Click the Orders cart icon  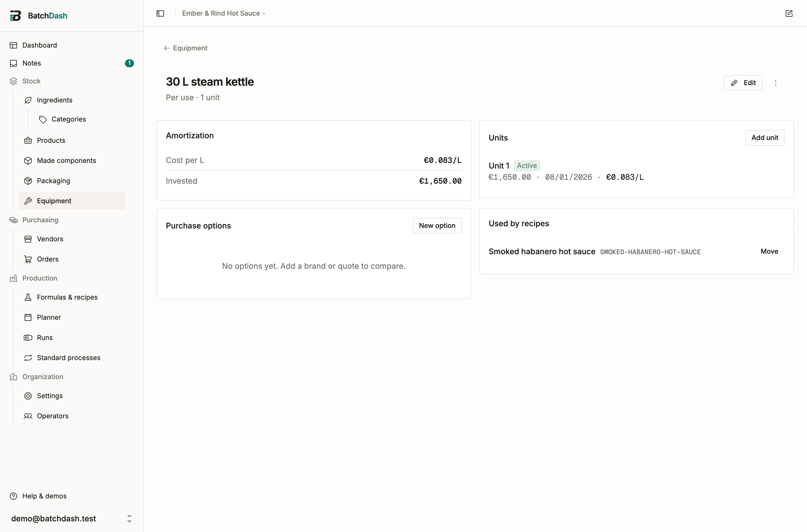pyautogui.click(x=28, y=259)
